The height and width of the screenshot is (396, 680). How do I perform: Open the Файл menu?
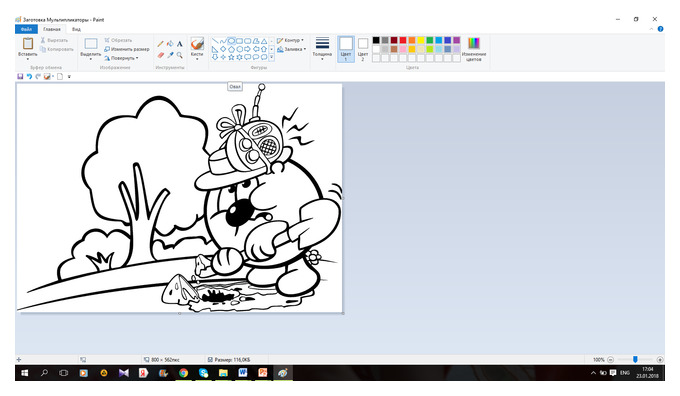pyautogui.click(x=26, y=29)
